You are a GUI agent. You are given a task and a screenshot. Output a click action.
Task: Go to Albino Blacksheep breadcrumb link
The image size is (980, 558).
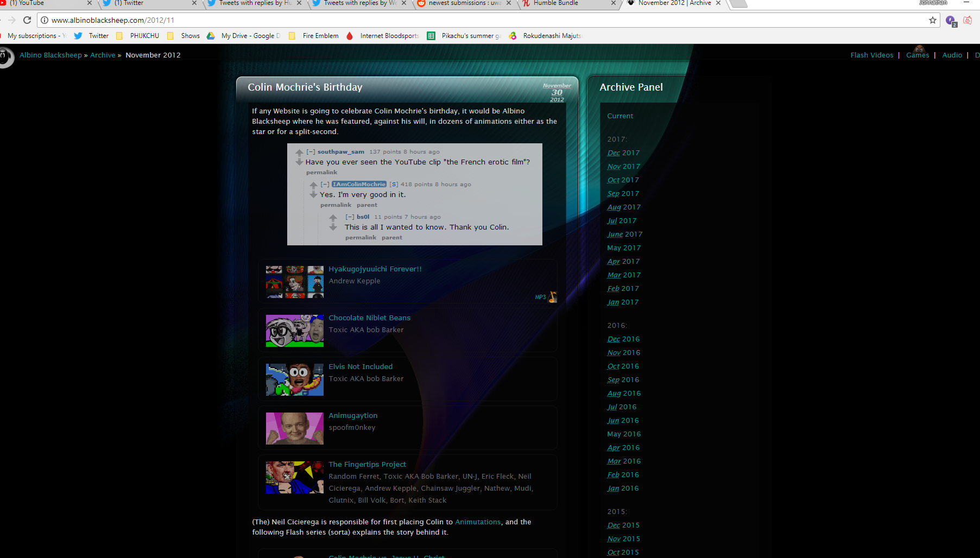tap(50, 55)
